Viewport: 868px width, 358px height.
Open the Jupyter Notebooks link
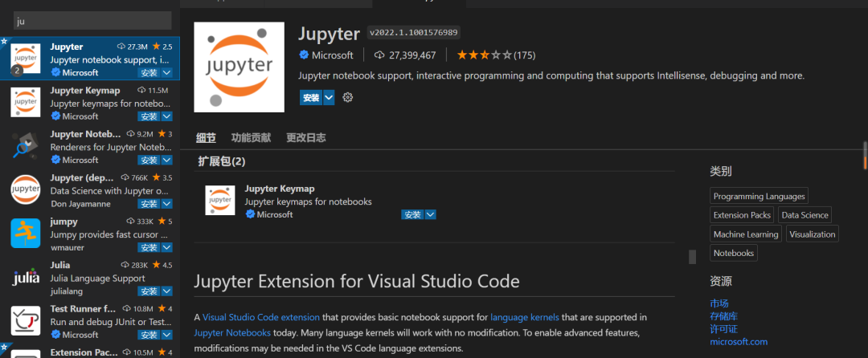(x=232, y=332)
